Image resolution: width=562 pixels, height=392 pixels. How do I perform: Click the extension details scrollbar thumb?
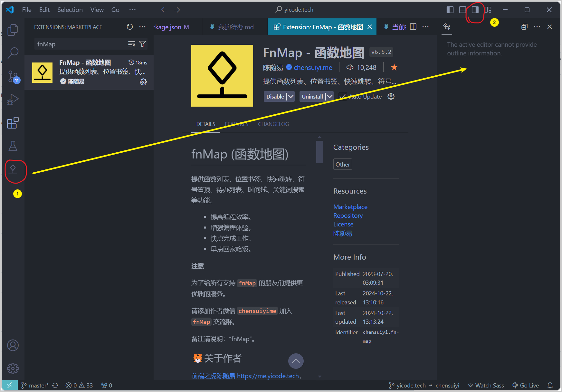[319, 152]
